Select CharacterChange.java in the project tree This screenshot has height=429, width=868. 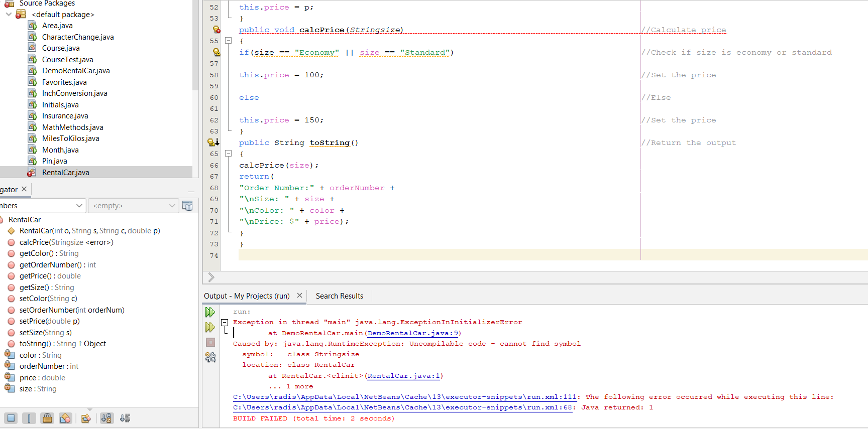(x=78, y=37)
